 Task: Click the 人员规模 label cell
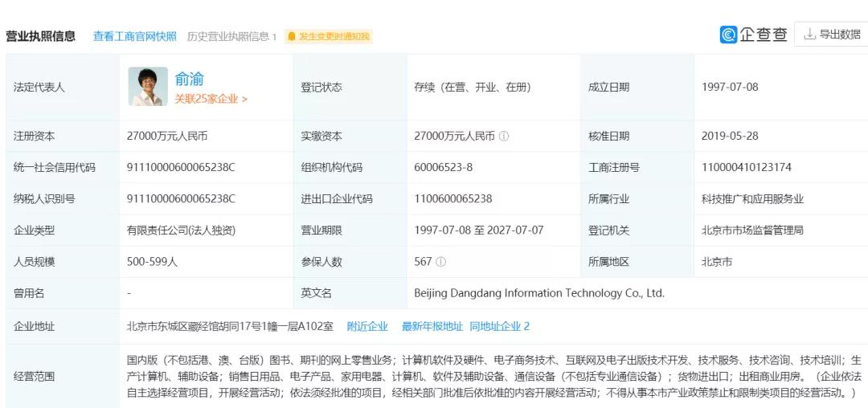[63, 262]
